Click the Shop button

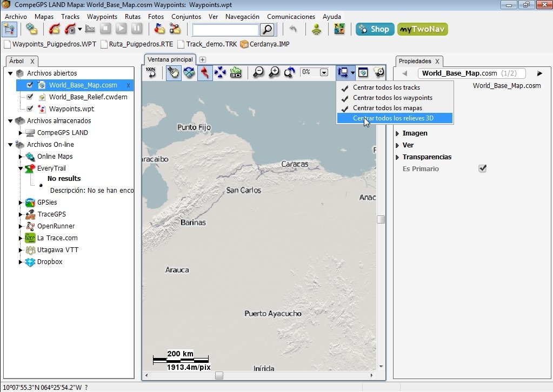[x=375, y=29]
